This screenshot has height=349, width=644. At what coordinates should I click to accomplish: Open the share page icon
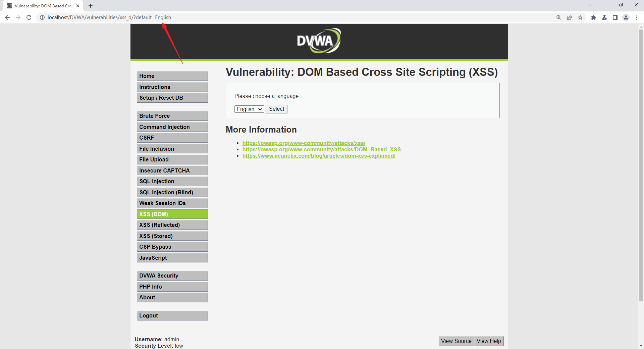pos(570,17)
